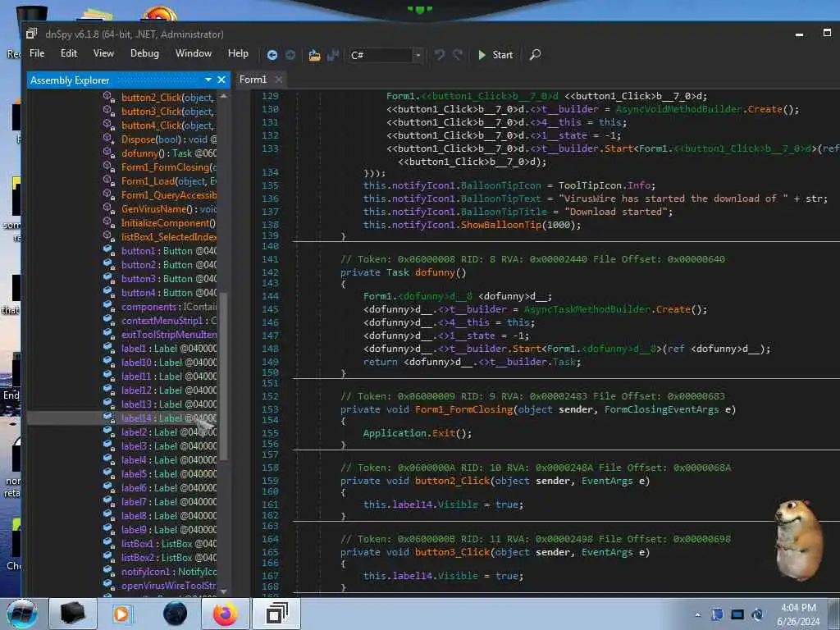Select the Form1 document tab
Viewport: 840px width, 630px height.
(x=253, y=80)
